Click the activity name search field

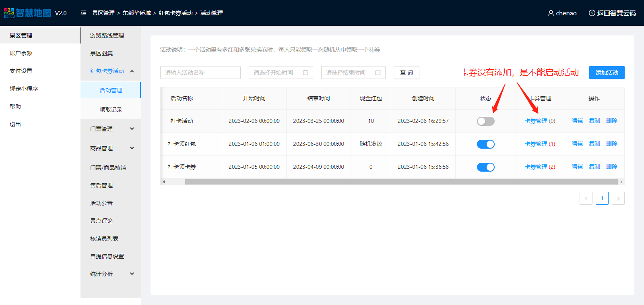click(x=200, y=73)
